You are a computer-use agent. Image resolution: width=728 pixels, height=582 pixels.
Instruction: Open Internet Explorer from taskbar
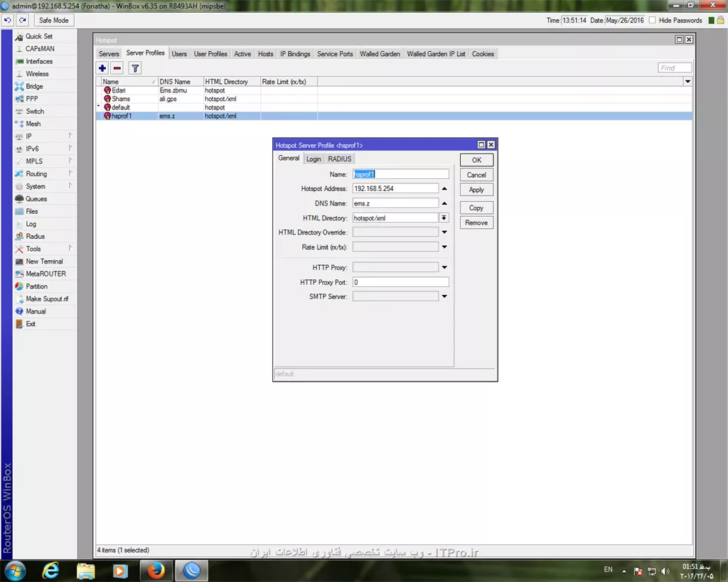tap(50, 571)
